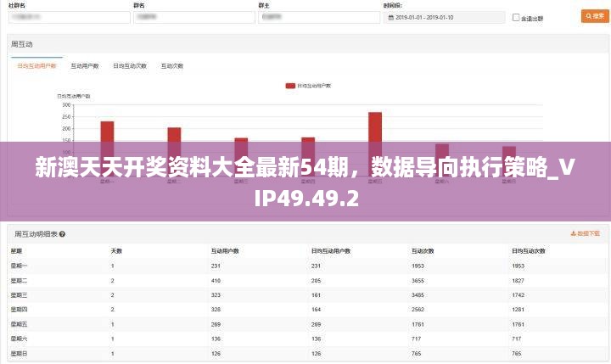Click the help icon beside 周互动明细表

point(62,233)
